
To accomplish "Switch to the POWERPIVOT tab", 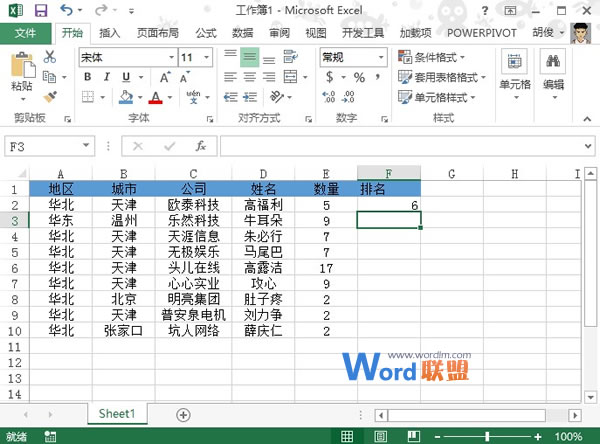I will coord(482,33).
